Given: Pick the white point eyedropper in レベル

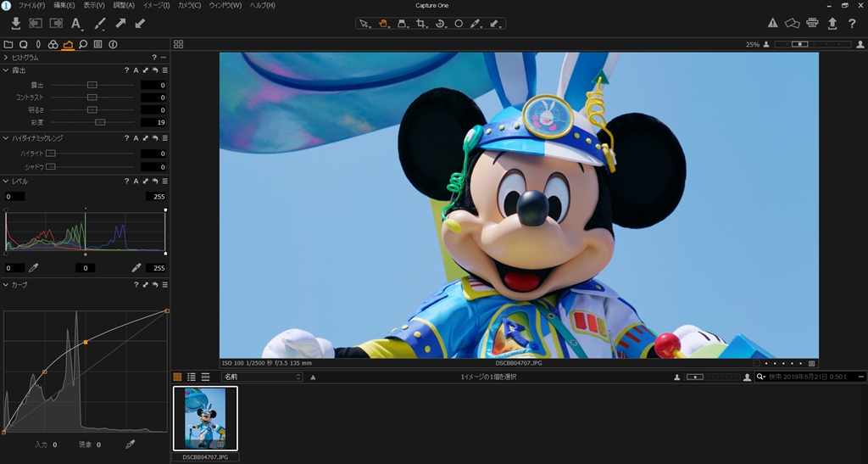Looking at the screenshot, I should pyautogui.click(x=136, y=268).
